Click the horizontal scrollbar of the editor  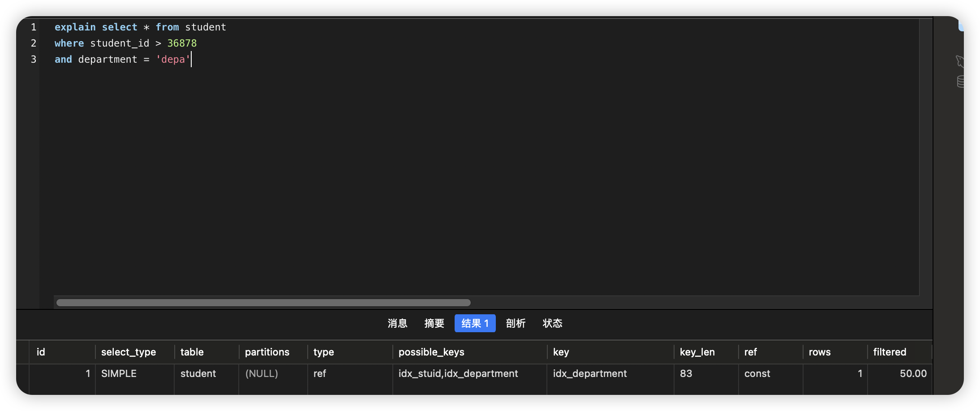pyautogui.click(x=263, y=303)
